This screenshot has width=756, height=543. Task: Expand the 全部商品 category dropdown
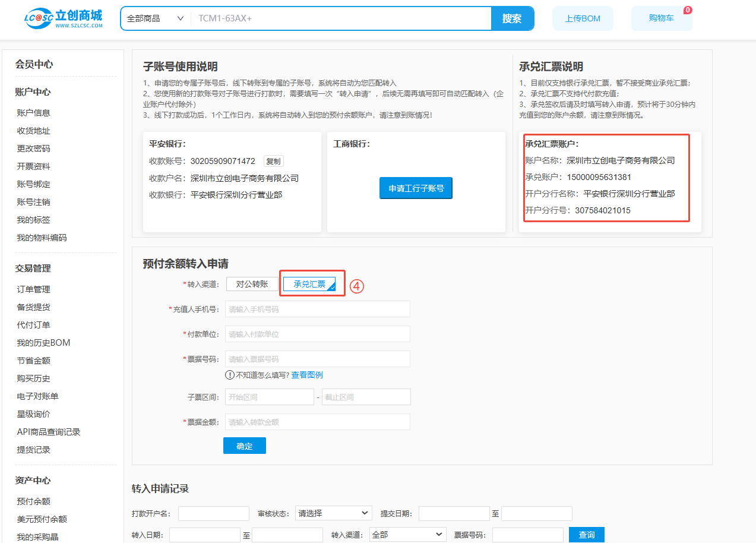tap(155, 18)
